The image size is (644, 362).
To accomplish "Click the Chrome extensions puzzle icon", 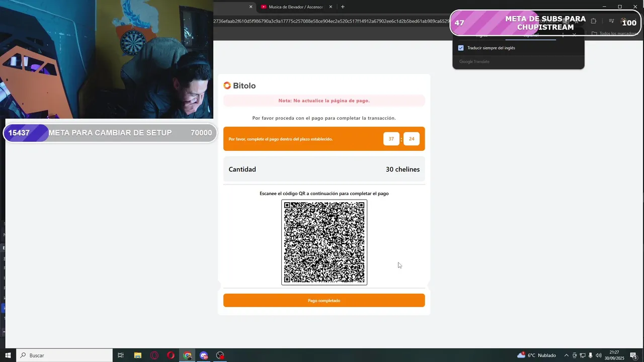I will [x=593, y=21].
